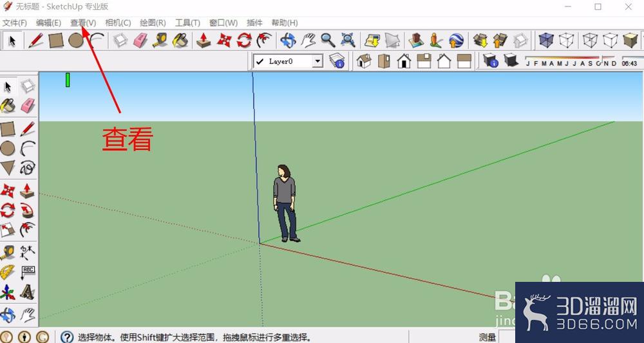Viewport: 644px width, 343px height.
Task: Activate Push/Pull tool in top toolbar
Action: [x=204, y=40]
